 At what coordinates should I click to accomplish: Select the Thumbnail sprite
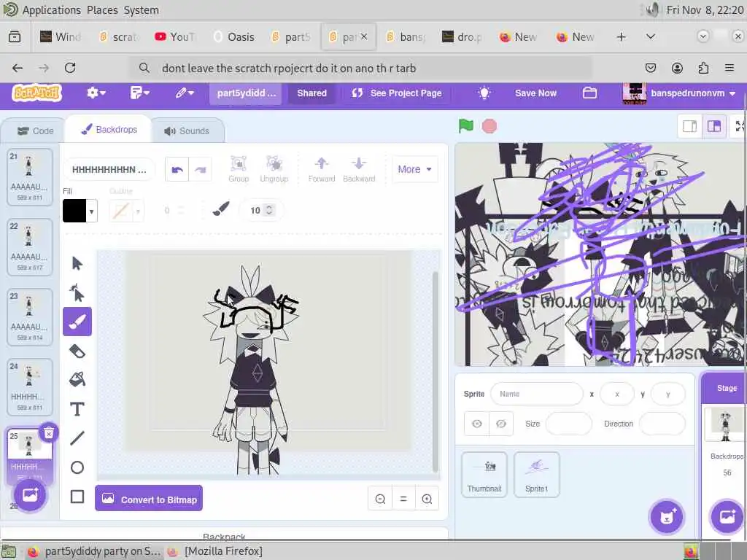pos(484,475)
